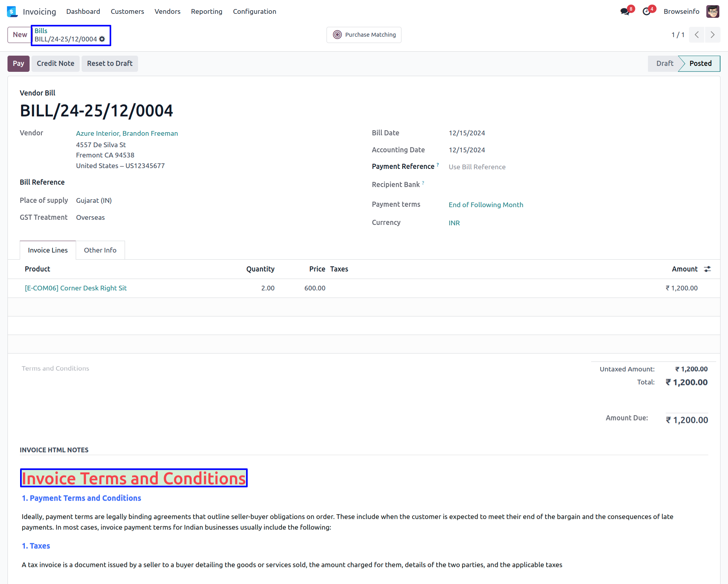Click the Recipient Bank help question mark

tap(423, 183)
